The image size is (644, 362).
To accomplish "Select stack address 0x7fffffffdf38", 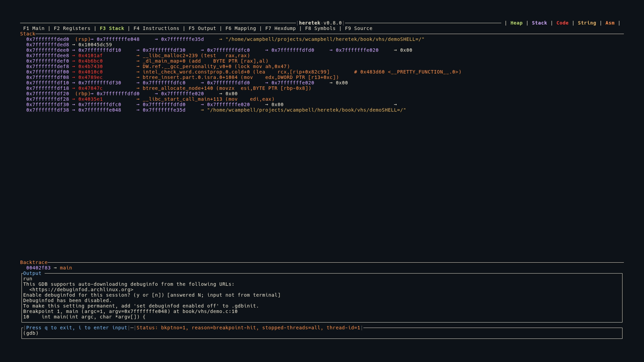I will tap(48, 110).
